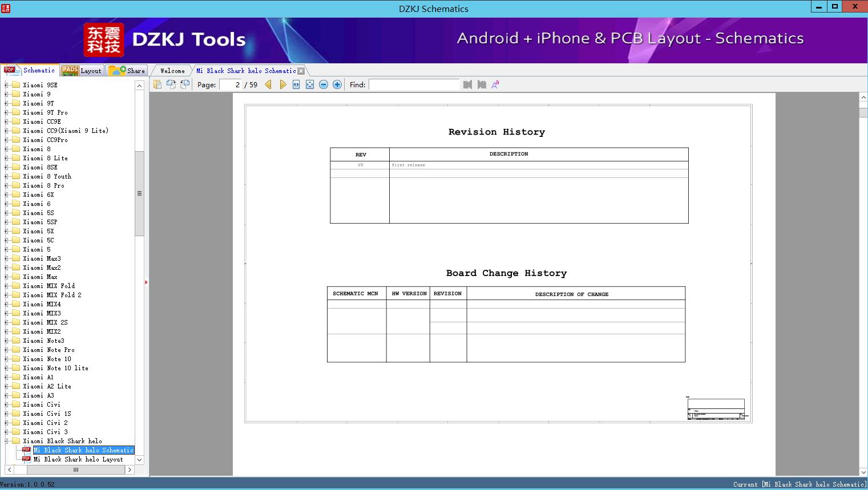Go to the next page with right arrow
The image size is (868, 490).
[x=282, y=84]
